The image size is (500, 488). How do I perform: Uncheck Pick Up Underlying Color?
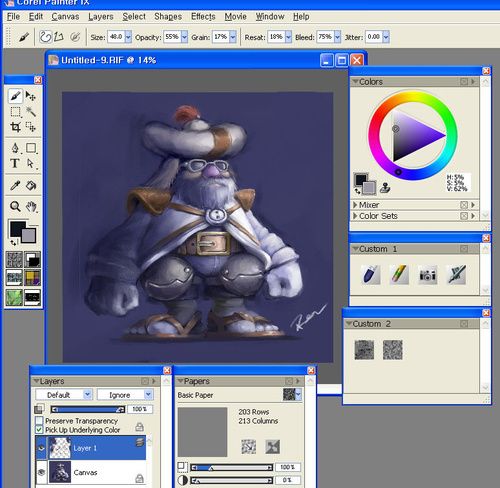(39, 430)
